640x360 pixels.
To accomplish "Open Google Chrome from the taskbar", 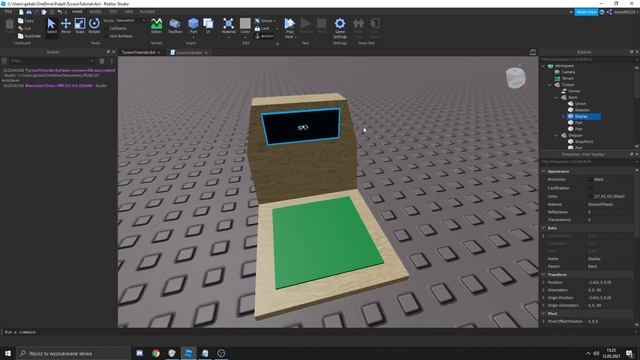I will (156, 353).
